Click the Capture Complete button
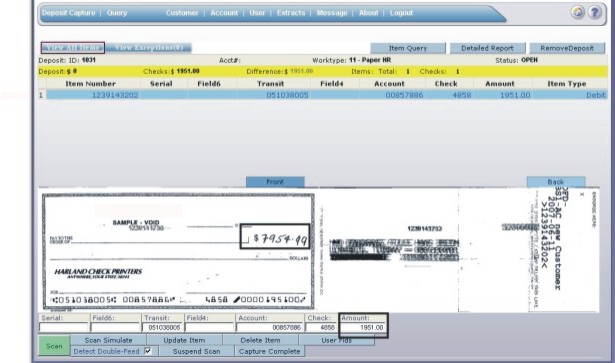The image size is (615, 363). click(x=269, y=351)
